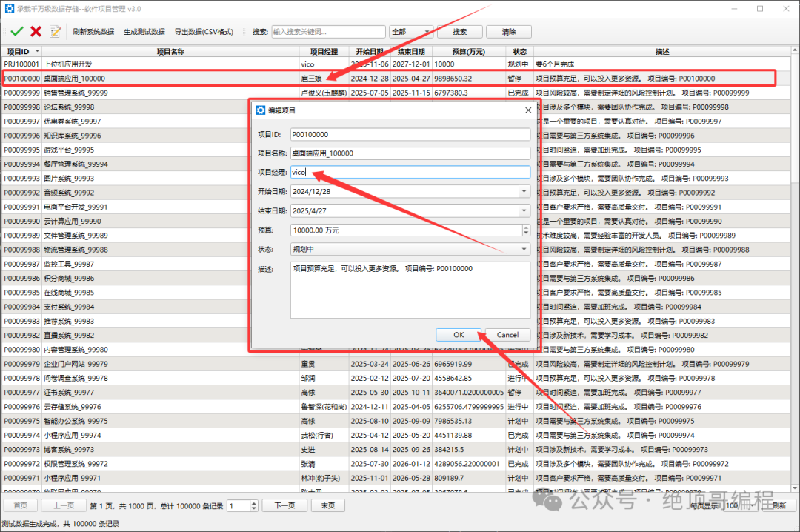The height and width of the screenshot is (532, 800).
Task: Jump to 末页
Action: click(327, 505)
